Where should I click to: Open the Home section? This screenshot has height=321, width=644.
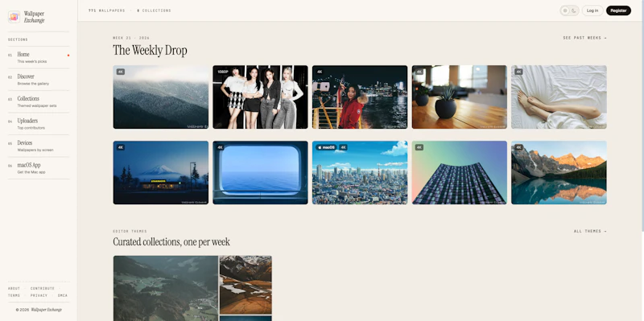pos(39,57)
